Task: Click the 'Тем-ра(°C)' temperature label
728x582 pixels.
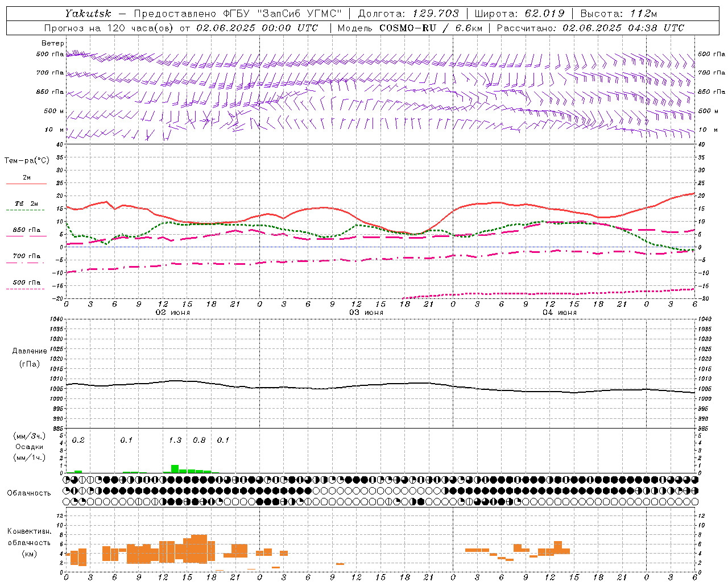Action: 27,161
